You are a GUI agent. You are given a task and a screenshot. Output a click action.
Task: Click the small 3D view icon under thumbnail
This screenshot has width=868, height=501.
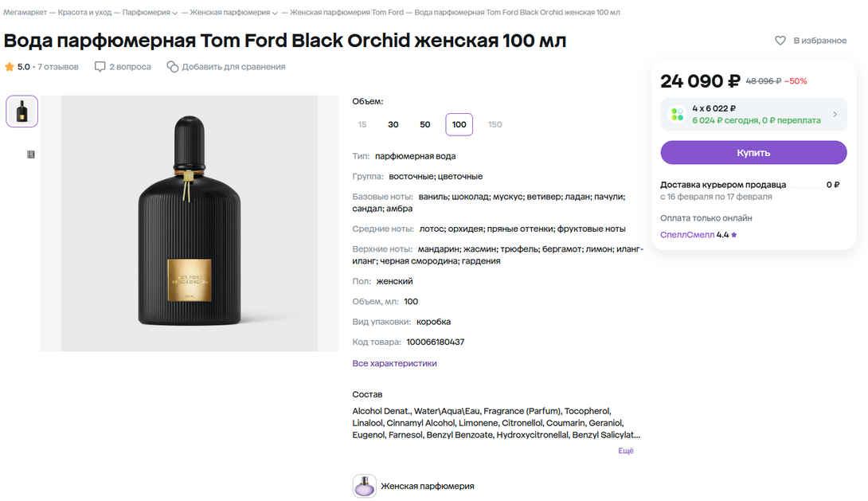[x=31, y=155]
